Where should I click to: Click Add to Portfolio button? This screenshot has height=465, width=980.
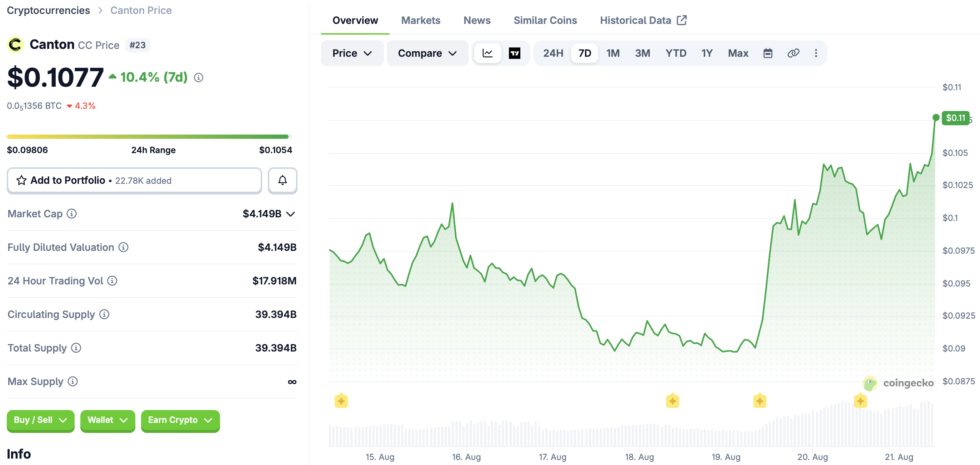pos(134,180)
